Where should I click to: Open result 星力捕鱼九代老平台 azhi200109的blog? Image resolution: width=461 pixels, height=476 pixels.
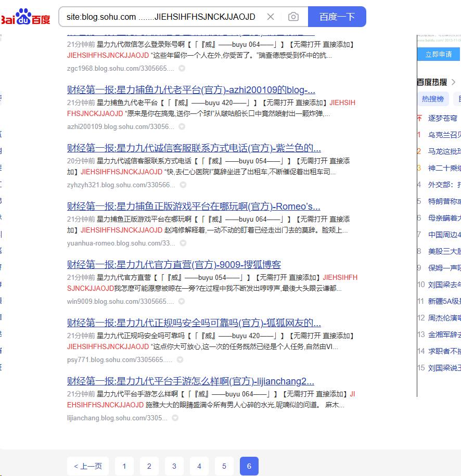(191, 90)
